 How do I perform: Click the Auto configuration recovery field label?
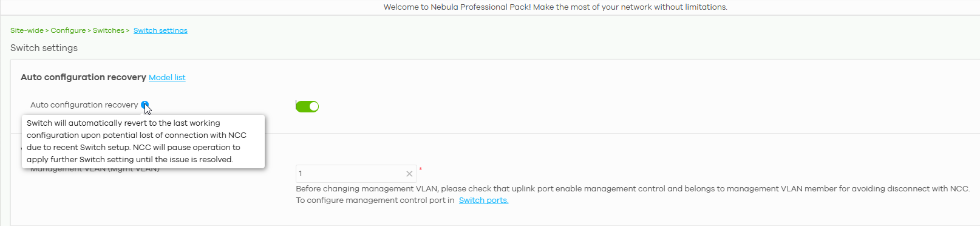pyautogui.click(x=84, y=105)
